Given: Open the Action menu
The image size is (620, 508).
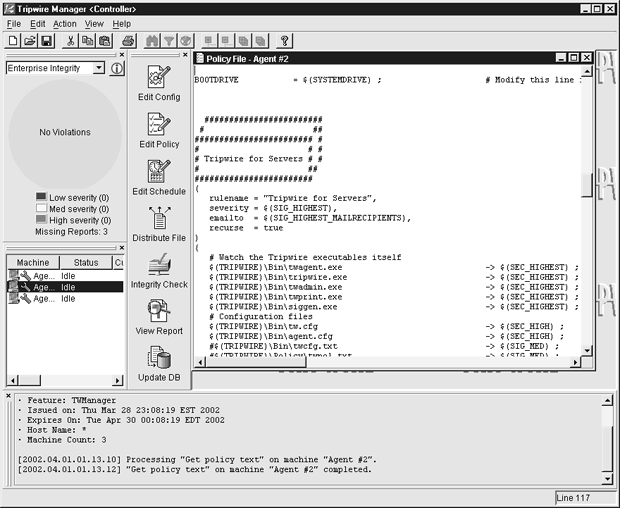Looking at the screenshot, I should click(65, 24).
